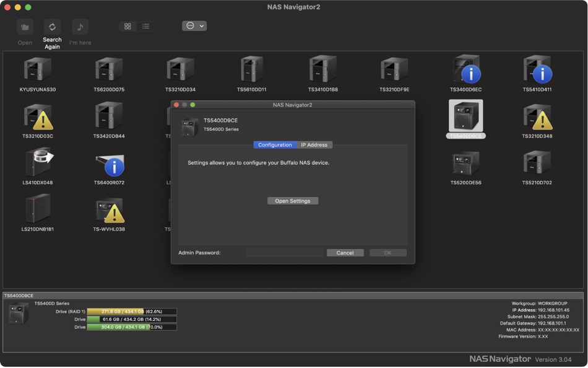The width and height of the screenshot is (588, 368).
Task: Select the TS3410D1B8 device icon
Action: pyautogui.click(x=323, y=69)
